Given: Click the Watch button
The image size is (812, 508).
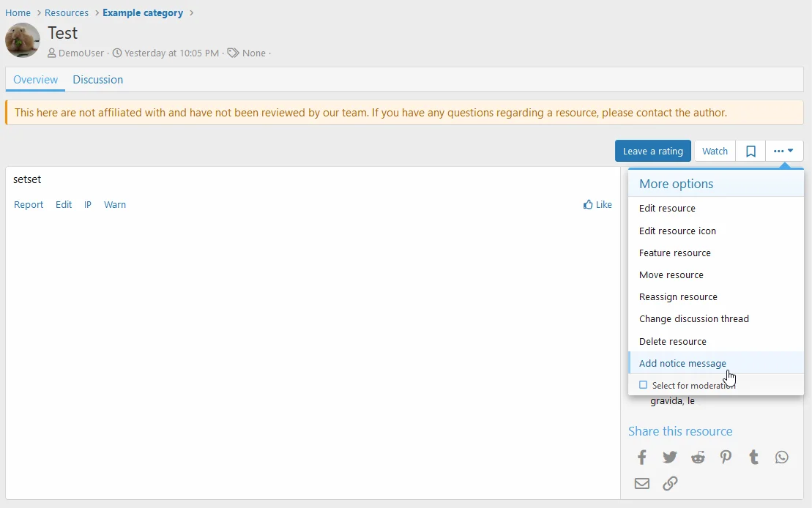Looking at the screenshot, I should click(x=715, y=151).
